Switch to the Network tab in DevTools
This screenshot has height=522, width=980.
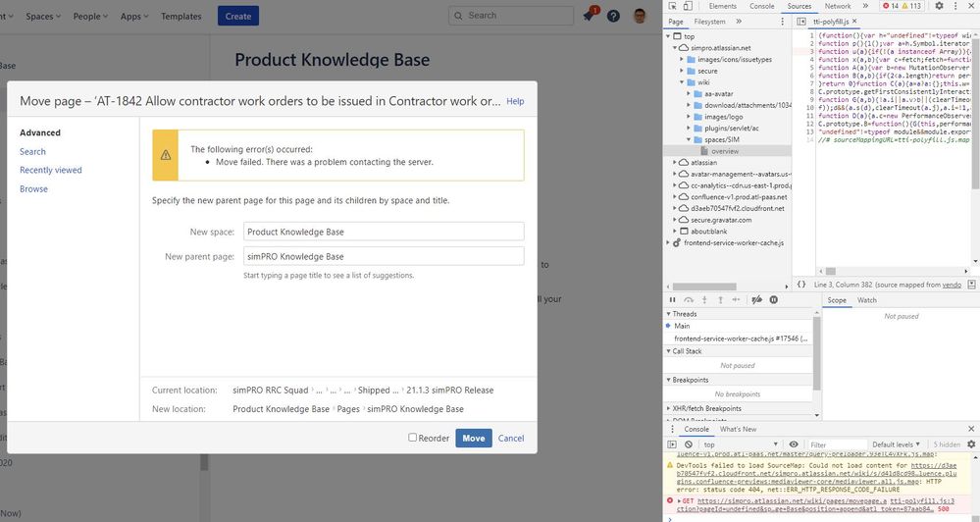[838, 6]
